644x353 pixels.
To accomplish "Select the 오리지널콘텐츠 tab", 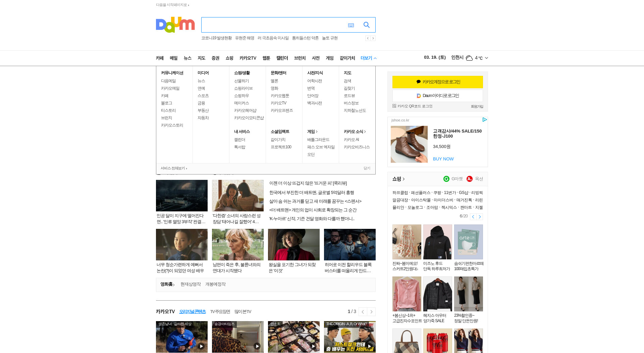I will coord(193,312).
